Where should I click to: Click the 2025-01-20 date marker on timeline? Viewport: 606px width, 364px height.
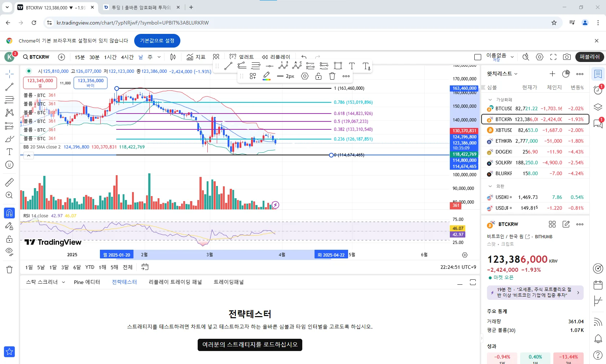117,255
